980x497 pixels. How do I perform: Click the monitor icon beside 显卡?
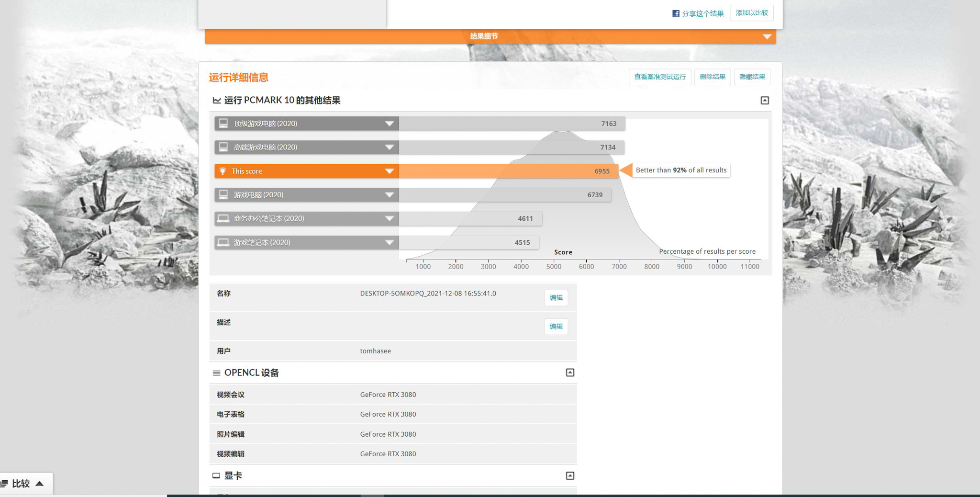(x=216, y=476)
